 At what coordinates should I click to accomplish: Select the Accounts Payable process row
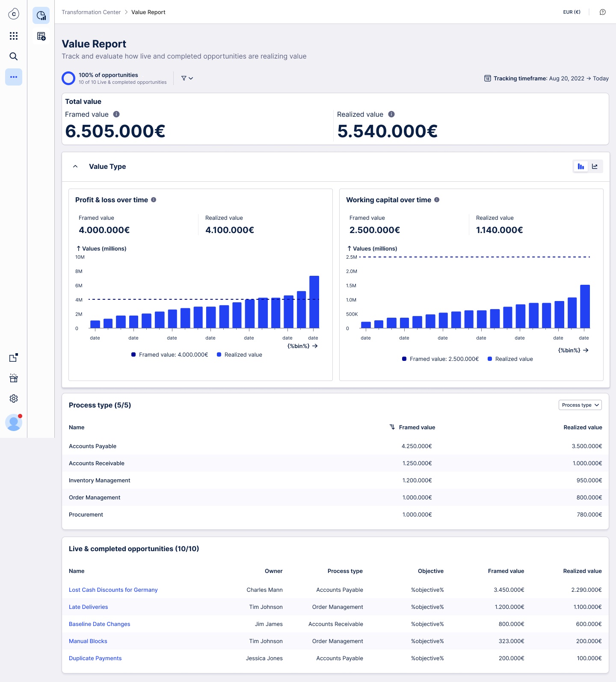tap(335, 446)
